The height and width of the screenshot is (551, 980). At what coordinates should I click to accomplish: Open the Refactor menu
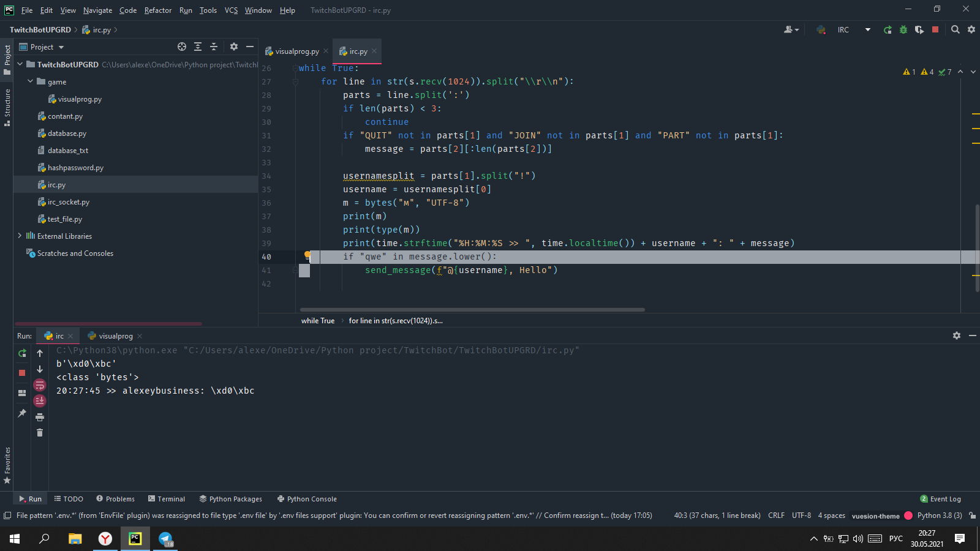coord(158,10)
